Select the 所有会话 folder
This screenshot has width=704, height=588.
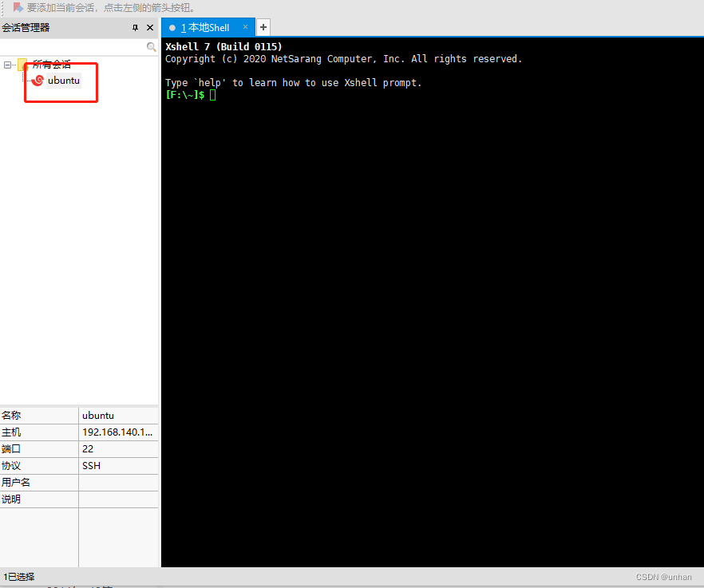click(51, 65)
